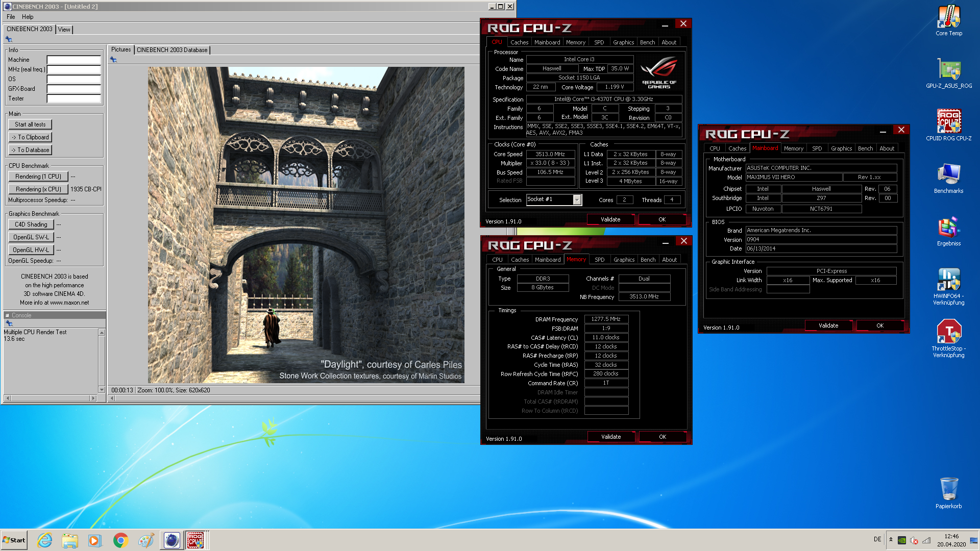Click Rendering (x CPU) button

tap(38, 189)
